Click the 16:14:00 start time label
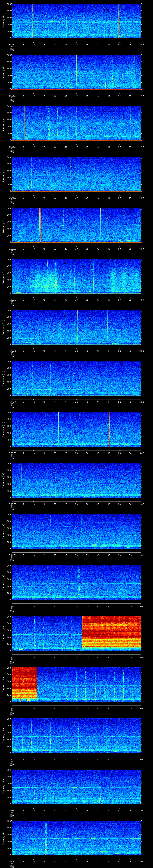 [12, 708]
